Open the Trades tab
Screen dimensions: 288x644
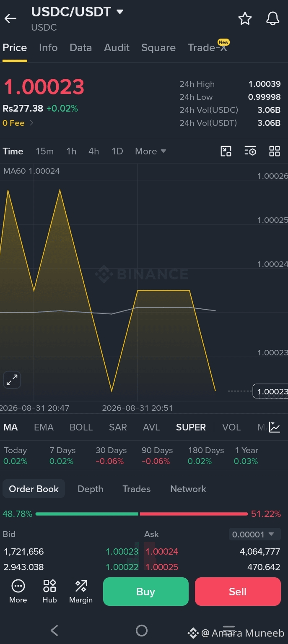pos(137,489)
